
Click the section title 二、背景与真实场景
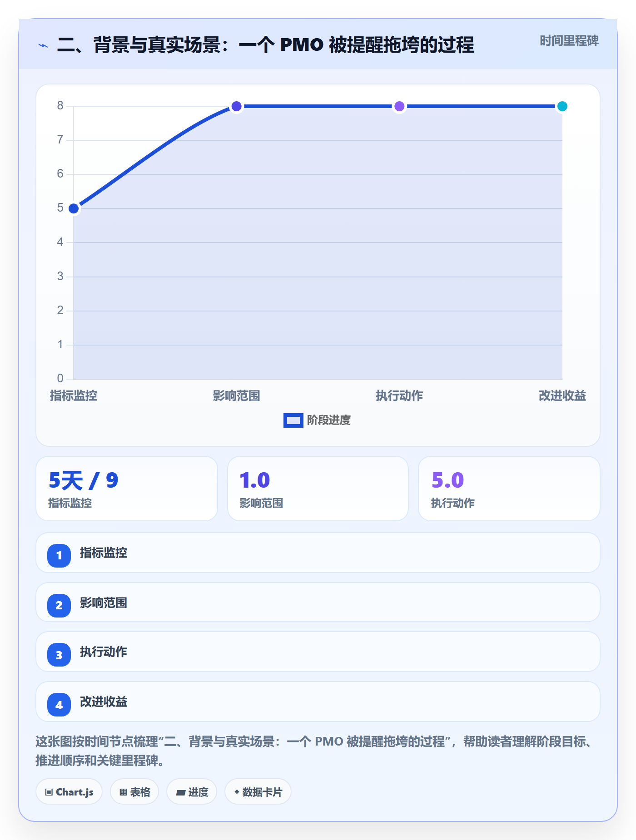tap(265, 45)
